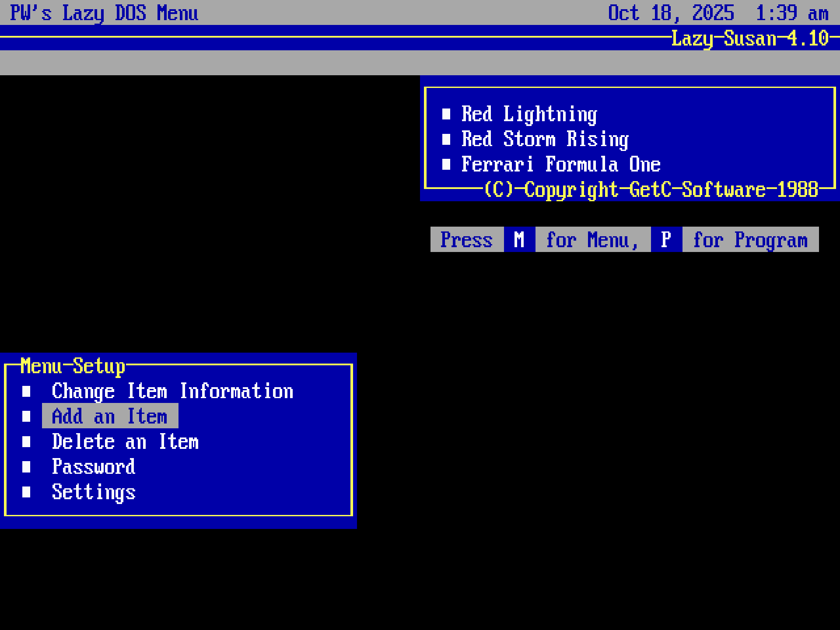Select Change Item Information option
The image size is (840, 630).
click(x=172, y=391)
